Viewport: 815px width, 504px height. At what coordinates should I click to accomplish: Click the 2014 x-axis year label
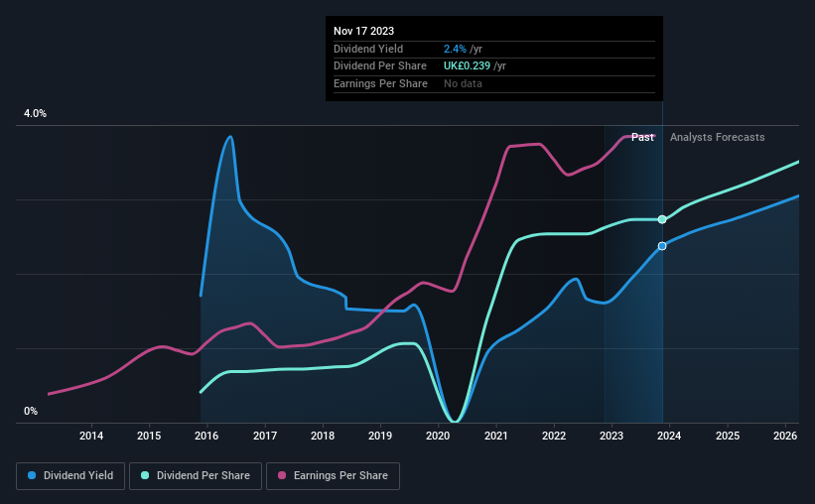coord(91,436)
